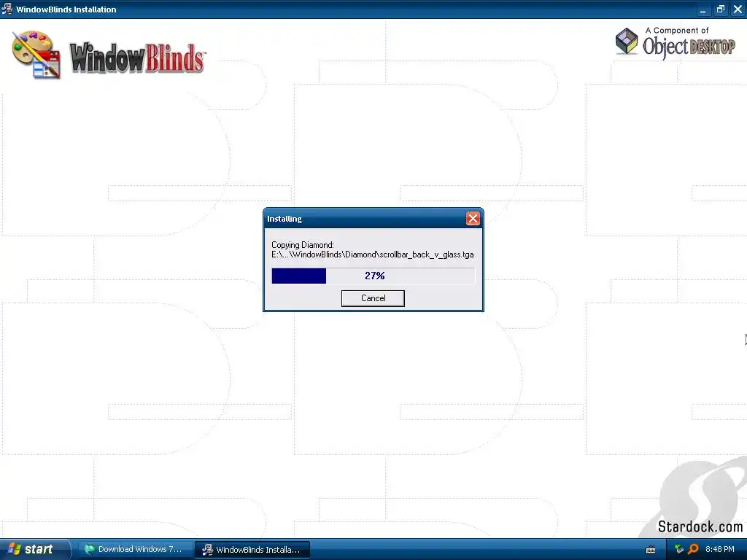Restore down the WindowBlinds Installation window
Viewport: 747px width, 560px height.
(x=720, y=9)
